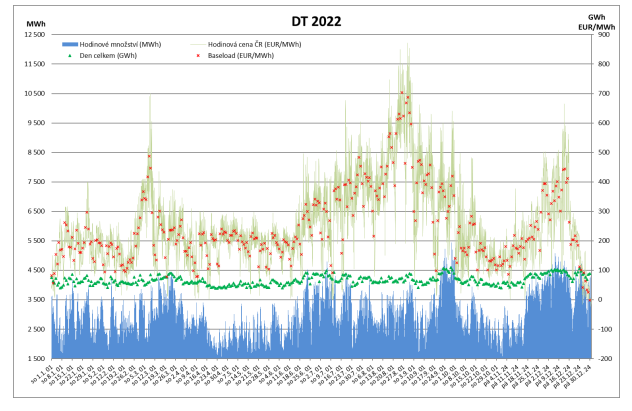Click right axis value -200
632x411 pixels.
[x=604, y=359]
